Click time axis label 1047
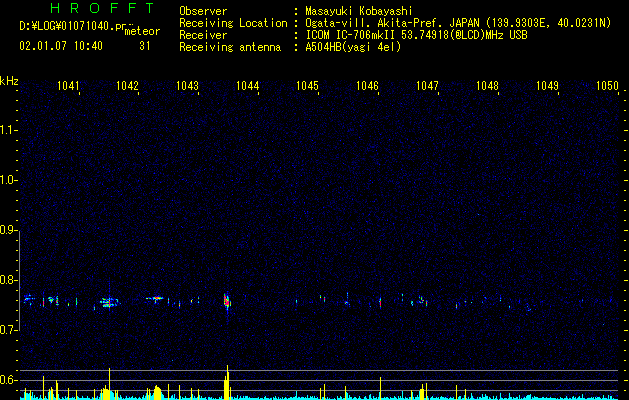This screenshot has height=400, width=629. (x=427, y=85)
